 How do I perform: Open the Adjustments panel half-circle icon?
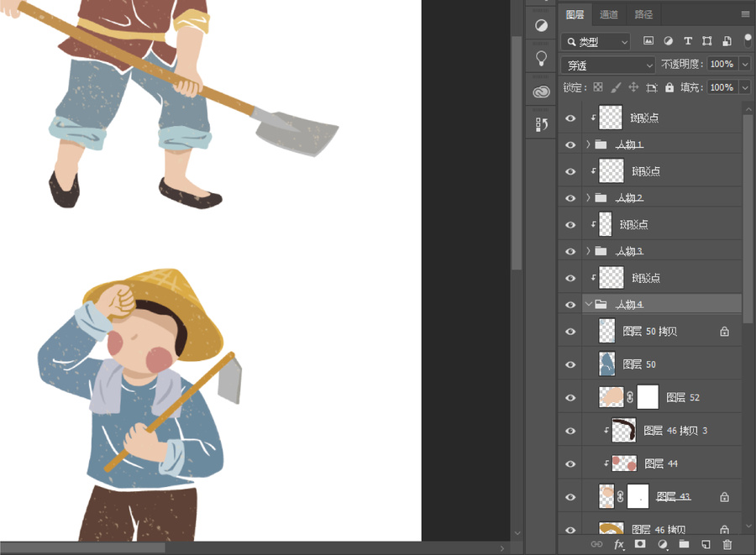pyautogui.click(x=542, y=25)
